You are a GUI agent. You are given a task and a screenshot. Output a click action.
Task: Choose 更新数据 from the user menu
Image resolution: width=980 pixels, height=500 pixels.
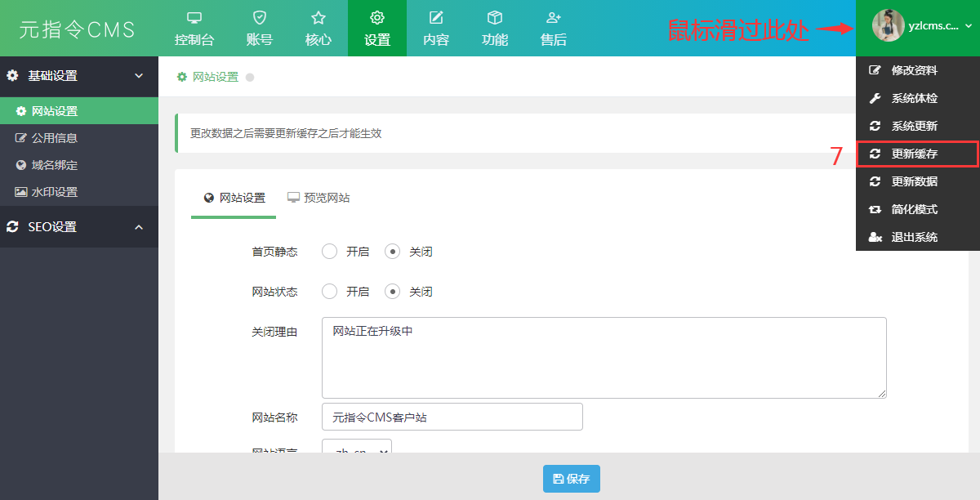point(918,181)
